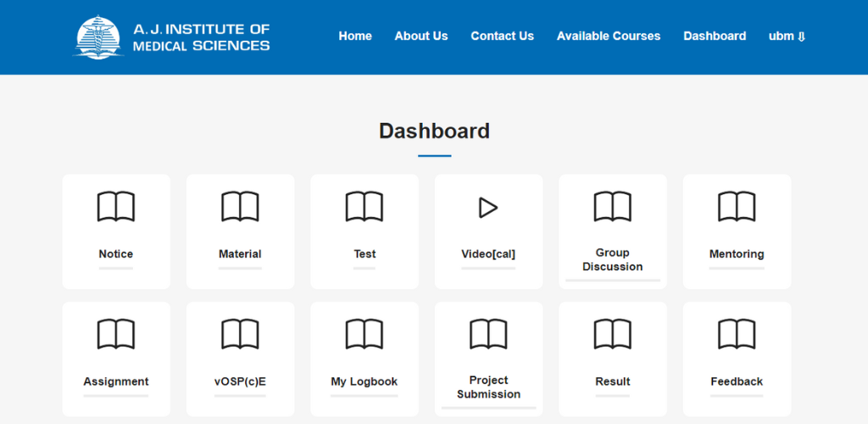868x424 pixels.
Task: Click the book icon above My Logbook
Action: pos(364,334)
